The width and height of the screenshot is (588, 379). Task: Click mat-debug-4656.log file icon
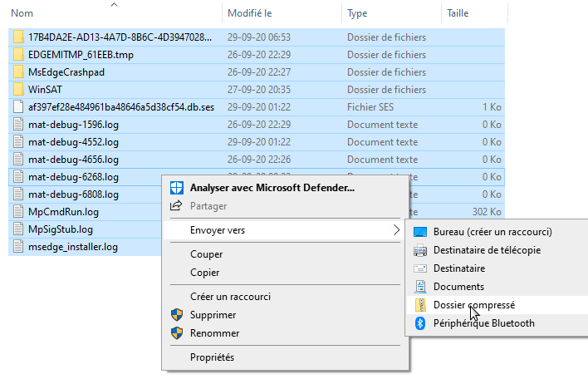click(x=18, y=160)
